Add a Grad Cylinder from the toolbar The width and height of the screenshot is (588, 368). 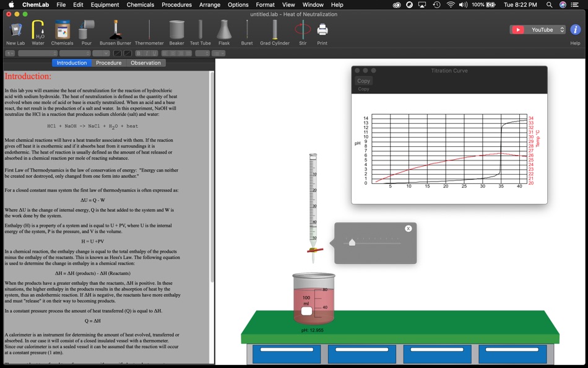click(275, 33)
